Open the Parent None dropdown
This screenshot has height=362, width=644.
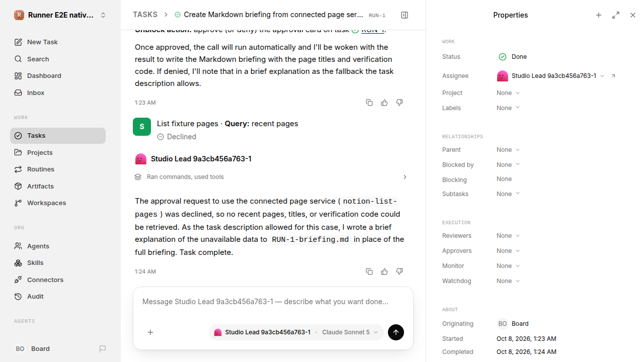pos(508,150)
